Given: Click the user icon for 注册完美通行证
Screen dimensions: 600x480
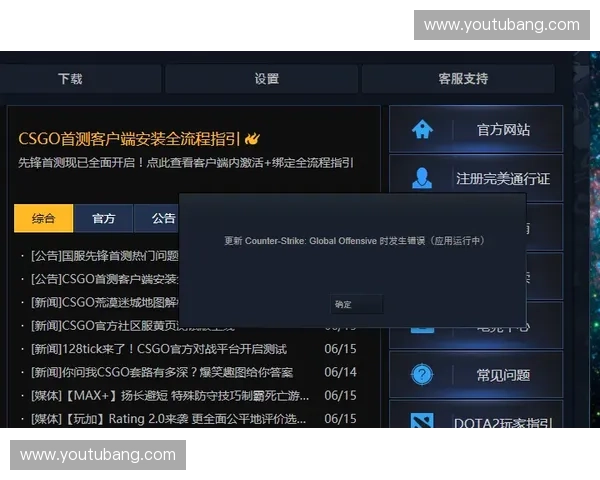Looking at the screenshot, I should [422, 178].
